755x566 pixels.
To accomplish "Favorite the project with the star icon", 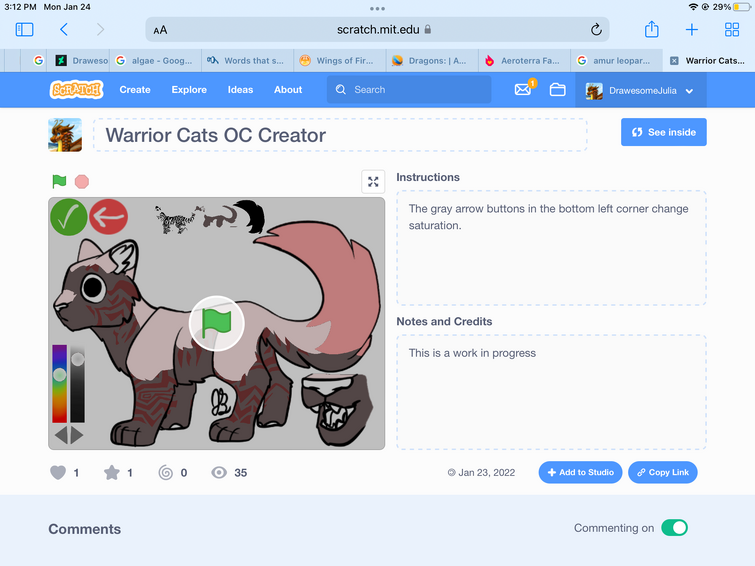I will pyautogui.click(x=112, y=473).
